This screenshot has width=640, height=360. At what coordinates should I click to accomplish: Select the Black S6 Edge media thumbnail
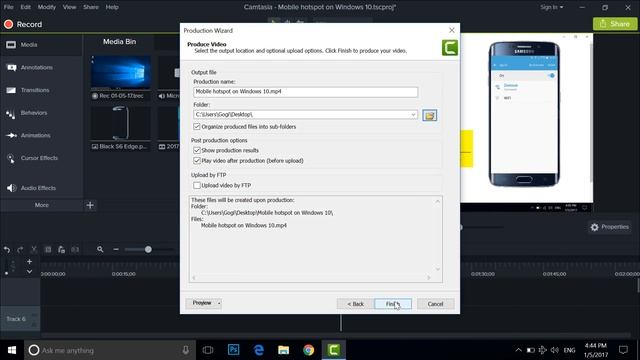click(120, 124)
